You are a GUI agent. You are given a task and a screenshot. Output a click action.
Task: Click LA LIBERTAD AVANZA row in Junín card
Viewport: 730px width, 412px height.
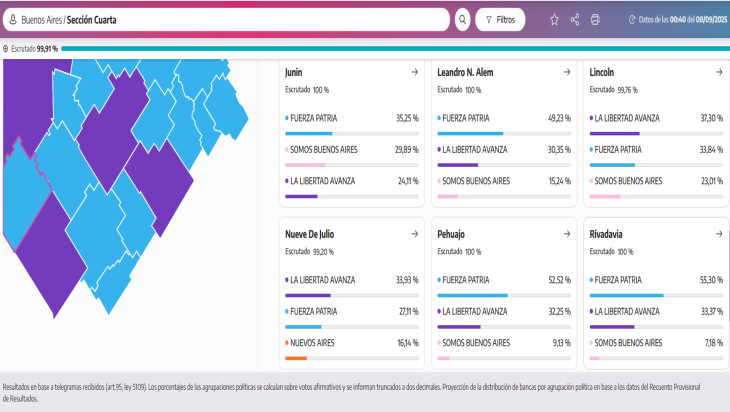tap(352, 181)
